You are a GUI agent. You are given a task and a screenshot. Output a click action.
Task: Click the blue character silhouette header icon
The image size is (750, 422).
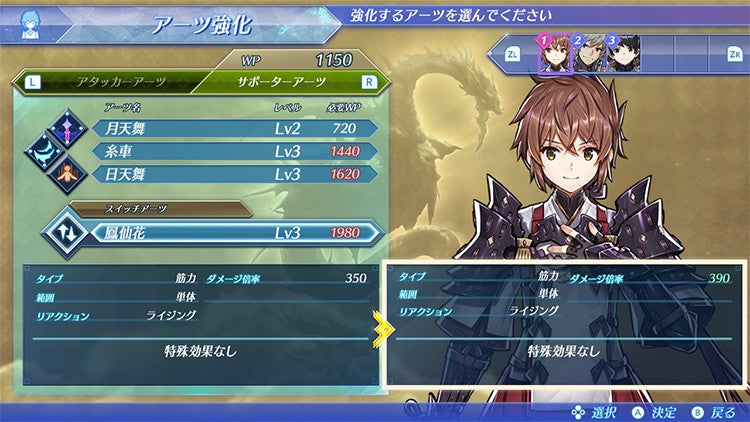click(x=31, y=25)
